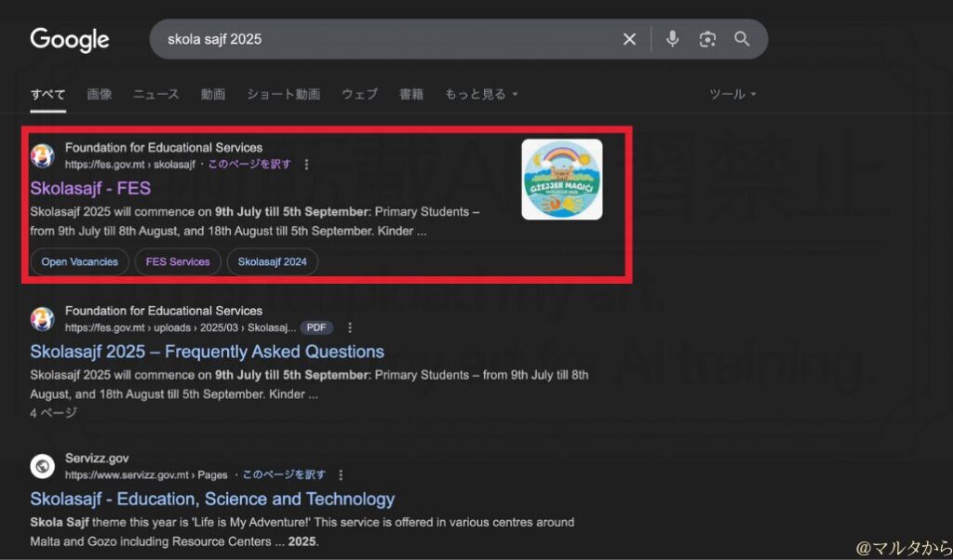953x560 pixels.
Task: Click the search box containing skola sajf 2025
Action: [x=458, y=39]
